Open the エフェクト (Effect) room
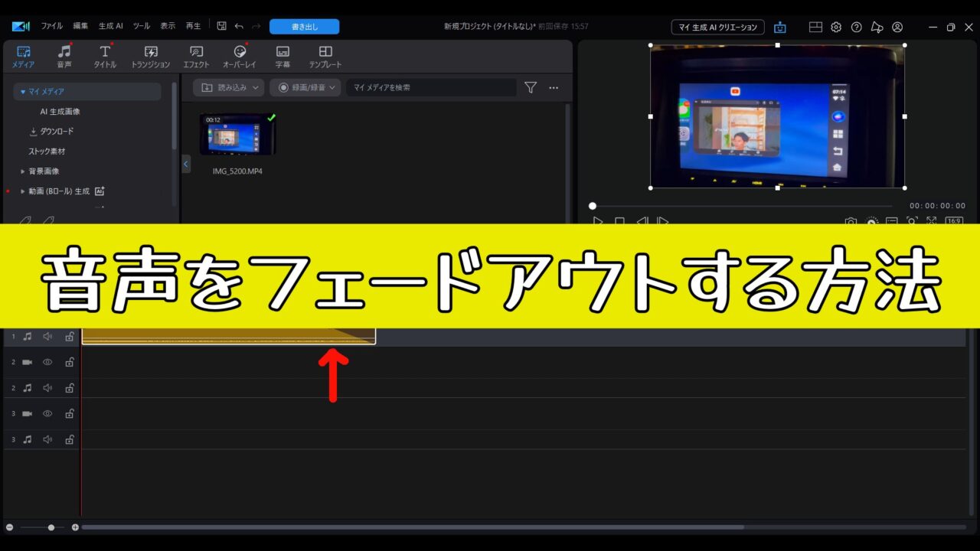 (196, 57)
